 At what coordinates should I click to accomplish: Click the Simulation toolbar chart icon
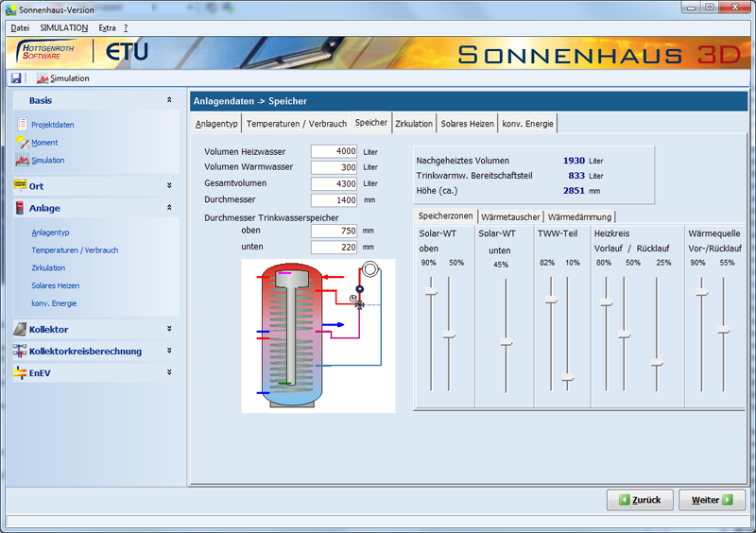pyautogui.click(x=43, y=78)
